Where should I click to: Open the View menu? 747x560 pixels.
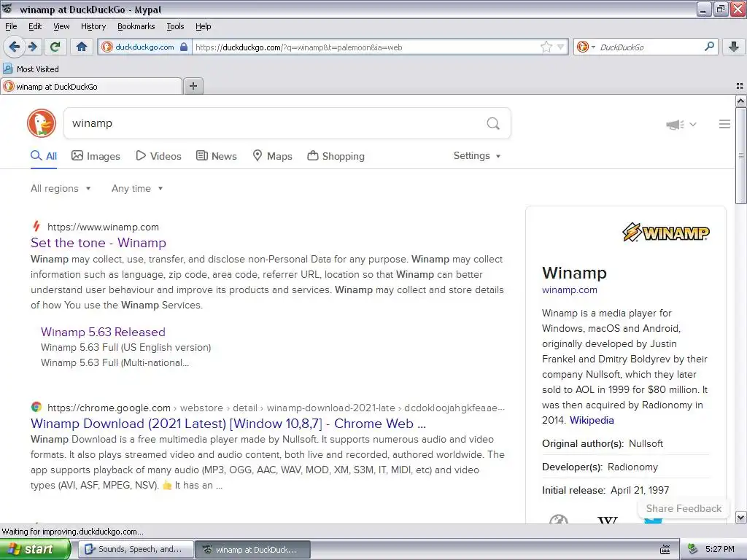(61, 26)
